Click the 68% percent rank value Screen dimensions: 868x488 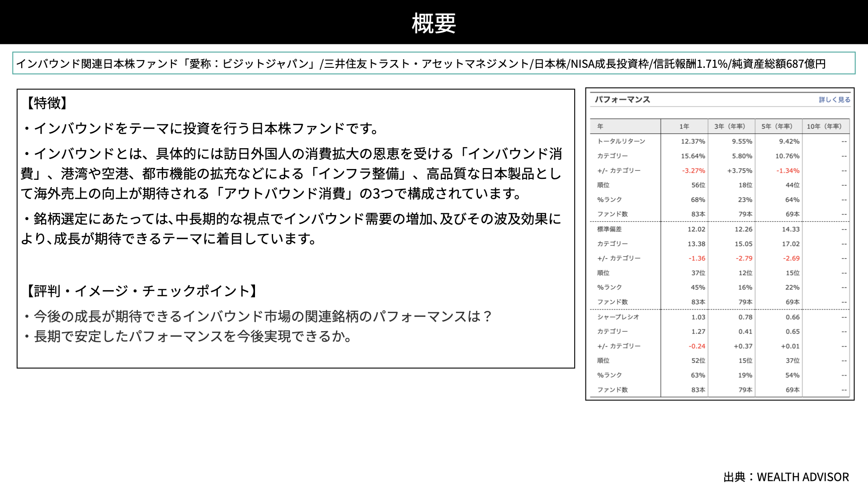pyautogui.click(x=698, y=200)
